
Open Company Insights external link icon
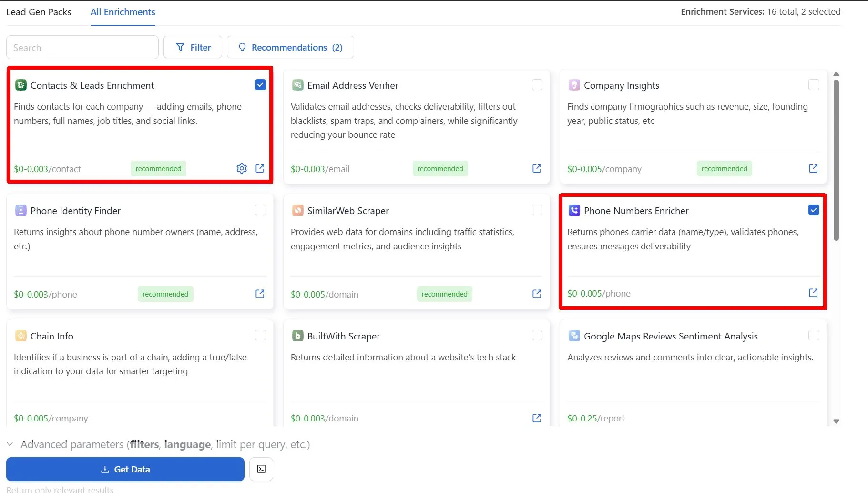pos(813,168)
